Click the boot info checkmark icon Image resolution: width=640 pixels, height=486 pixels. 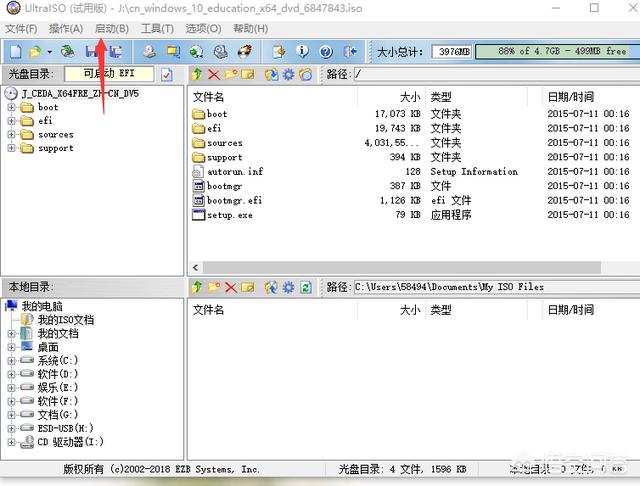coord(167,75)
